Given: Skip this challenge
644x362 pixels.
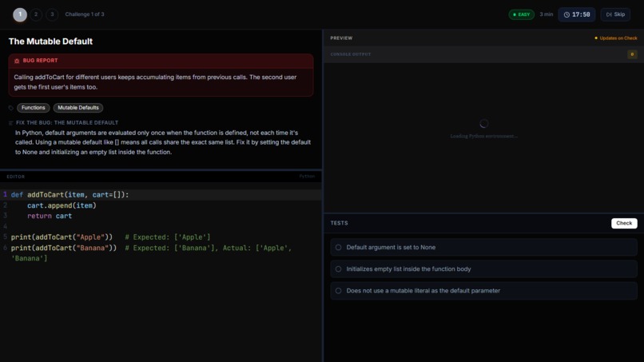Looking at the screenshot, I should click(x=615, y=14).
